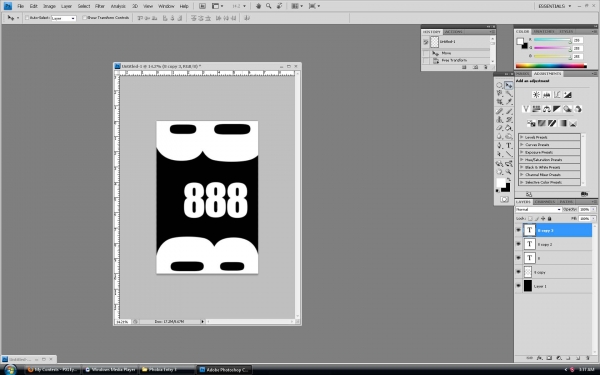
Task: Switch to the Actions tab
Action: click(453, 32)
